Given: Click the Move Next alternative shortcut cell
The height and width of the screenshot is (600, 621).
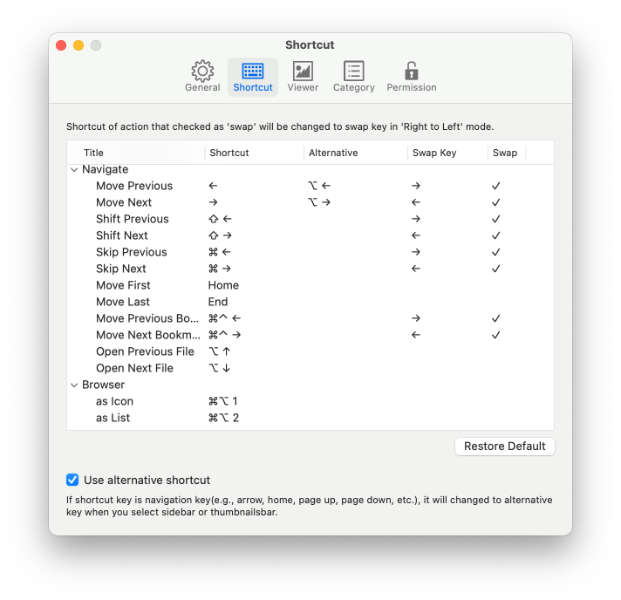Looking at the screenshot, I should pos(320,202).
